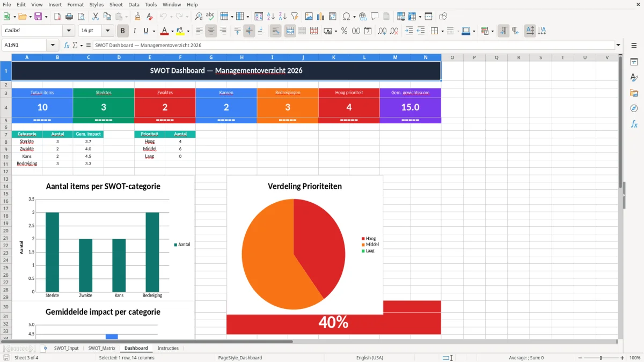This screenshot has width=644, height=362.
Task: Open the Format menu
Action: point(75,4)
